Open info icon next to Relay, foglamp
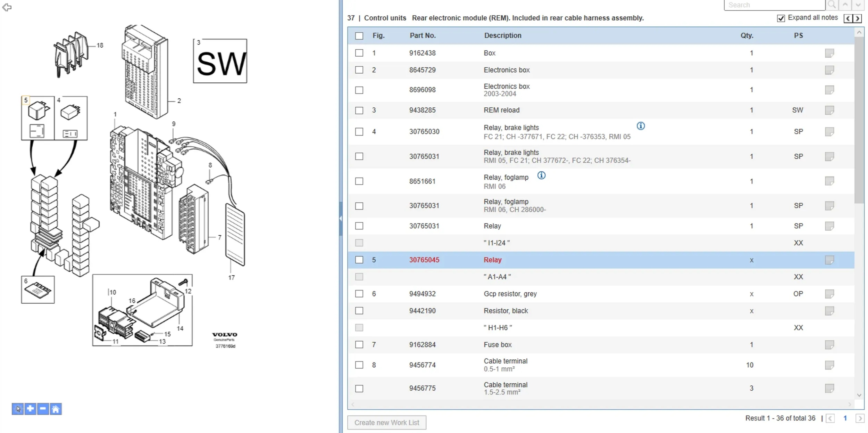This screenshot has height=433, width=868. tap(541, 175)
